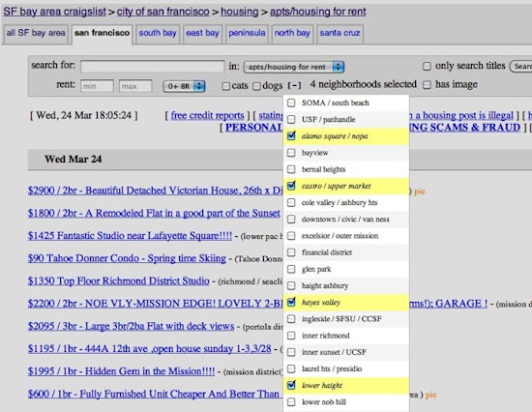Click the Wed, 24 Mar 18:05:24 timestamp
Viewport: 532px width, 412px height.
point(83,115)
